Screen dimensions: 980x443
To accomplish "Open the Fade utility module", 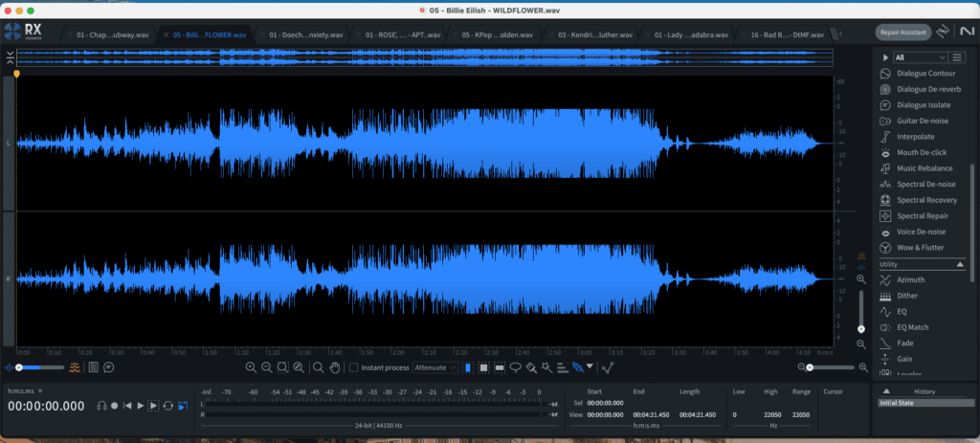I will (x=897, y=343).
